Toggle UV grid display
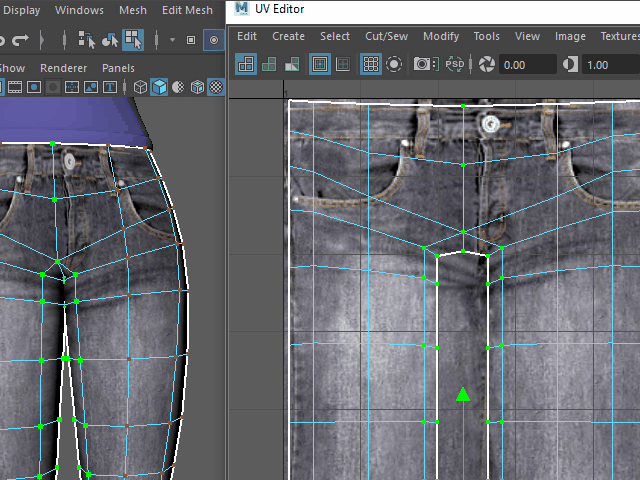The image size is (640, 480). point(371,64)
